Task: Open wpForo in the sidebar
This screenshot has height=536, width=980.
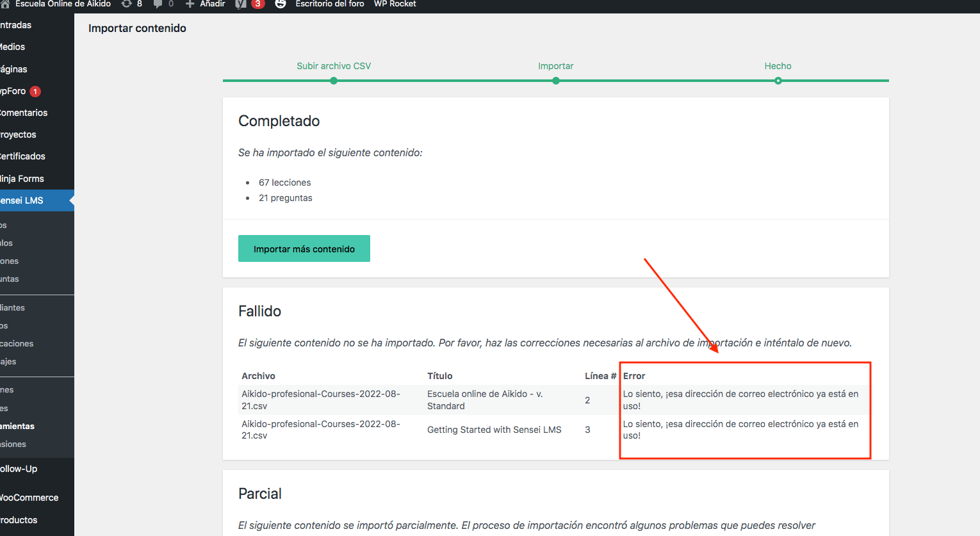Action: (x=13, y=91)
